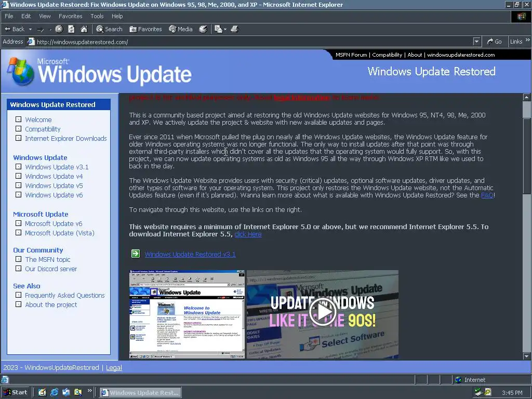Open the Back button history dropdown arrow
The width and height of the screenshot is (532, 399).
30,29
